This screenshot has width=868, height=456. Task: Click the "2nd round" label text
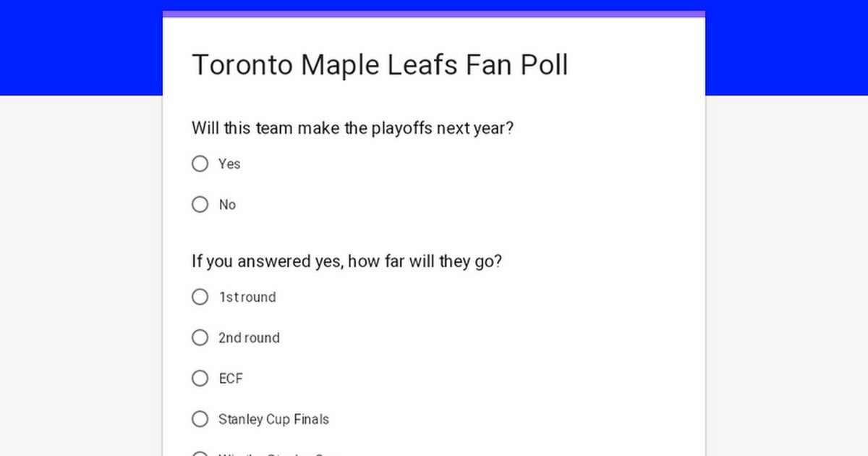coord(249,338)
